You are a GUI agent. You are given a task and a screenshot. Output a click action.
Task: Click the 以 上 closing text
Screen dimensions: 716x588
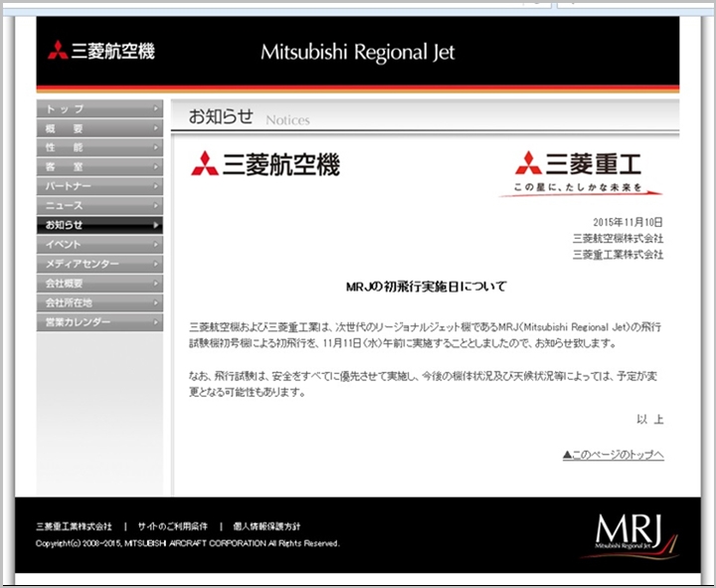650,419
